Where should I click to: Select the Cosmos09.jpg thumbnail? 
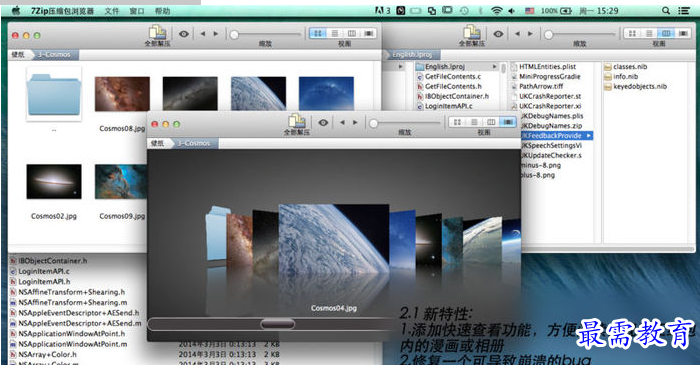[x=121, y=181]
